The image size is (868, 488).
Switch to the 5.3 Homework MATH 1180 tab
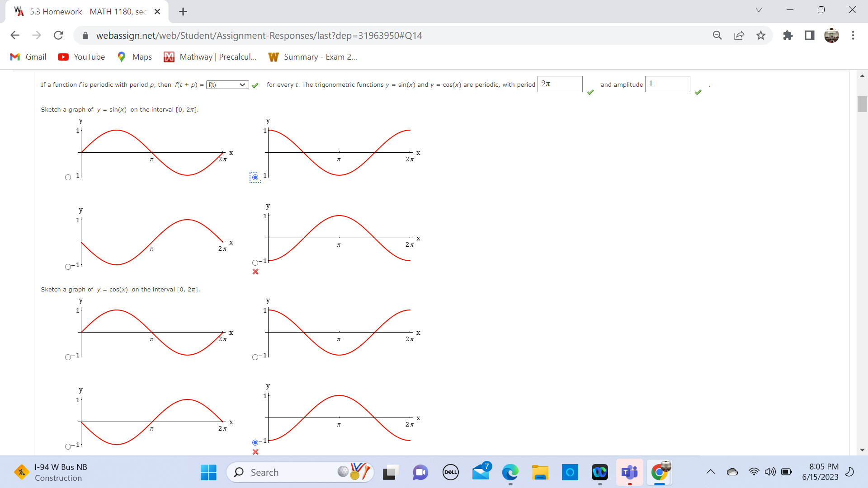tap(81, 11)
